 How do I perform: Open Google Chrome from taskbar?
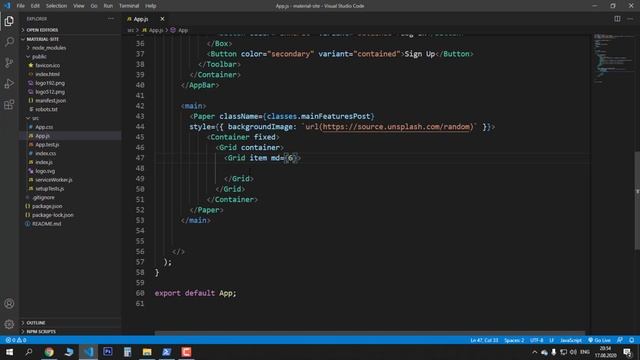[49, 352]
